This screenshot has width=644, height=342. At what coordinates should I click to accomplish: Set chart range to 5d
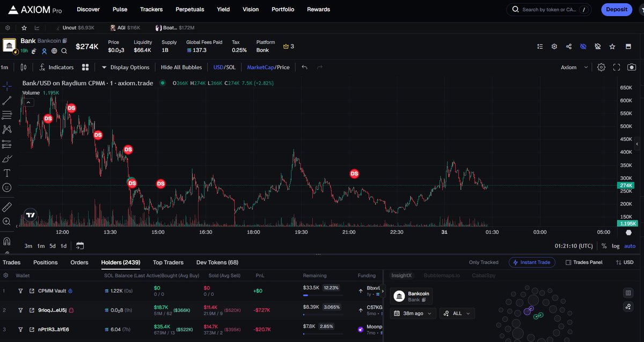click(x=53, y=246)
